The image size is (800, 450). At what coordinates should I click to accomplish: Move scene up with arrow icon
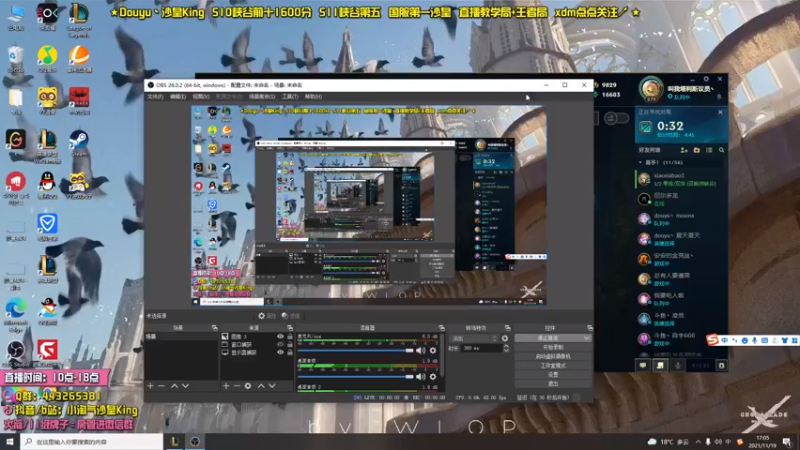174,386
